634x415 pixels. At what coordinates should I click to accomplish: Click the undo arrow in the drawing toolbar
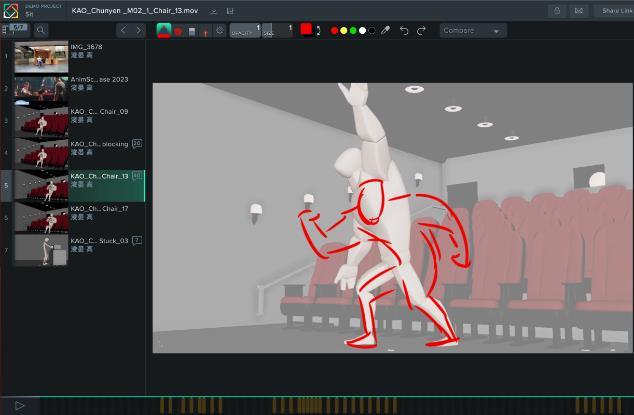tap(404, 31)
